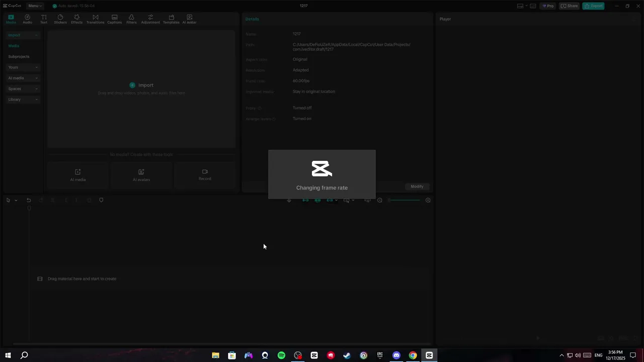This screenshot has height=362, width=644.
Task: Open Windows Search on the taskbar
Action: click(x=24, y=355)
